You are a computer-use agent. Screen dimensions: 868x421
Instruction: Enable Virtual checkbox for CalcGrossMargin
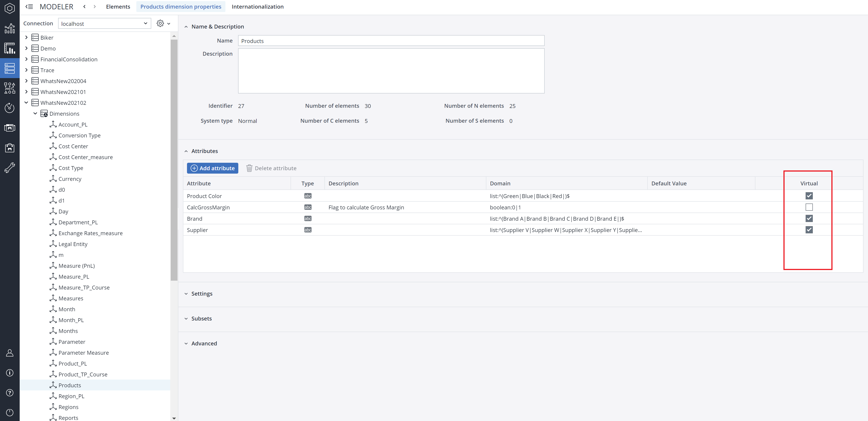(x=809, y=207)
